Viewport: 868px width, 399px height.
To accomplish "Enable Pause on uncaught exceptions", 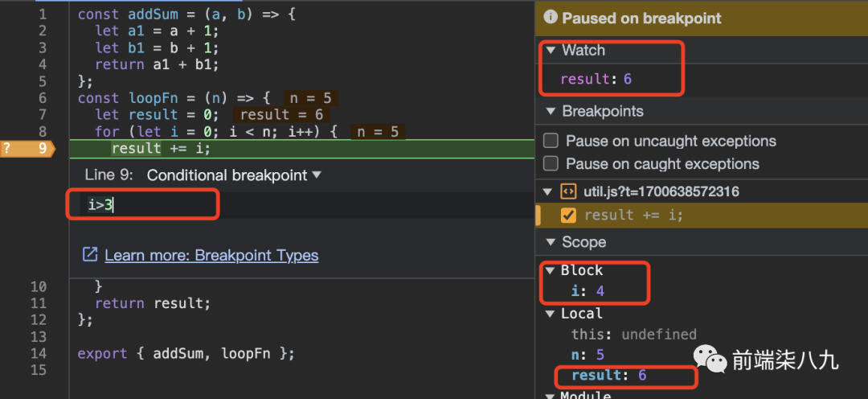I will [x=551, y=141].
